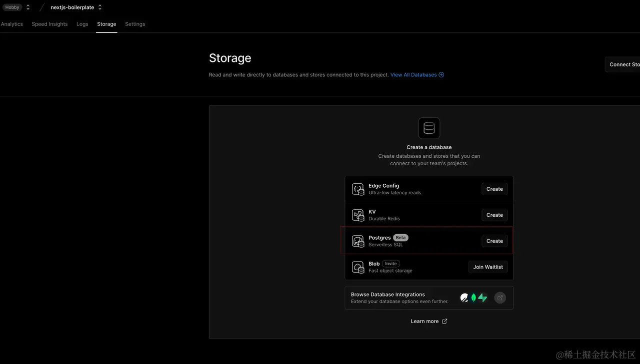The image size is (640, 364).
Task: Click the Postgres label text
Action: [379, 238]
